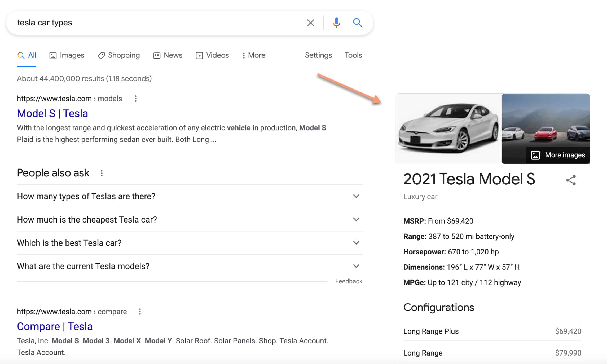Image resolution: width=607 pixels, height=364 pixels.
Task: Visit the tesla.com models URL breadcrumb
Action: 69,99
